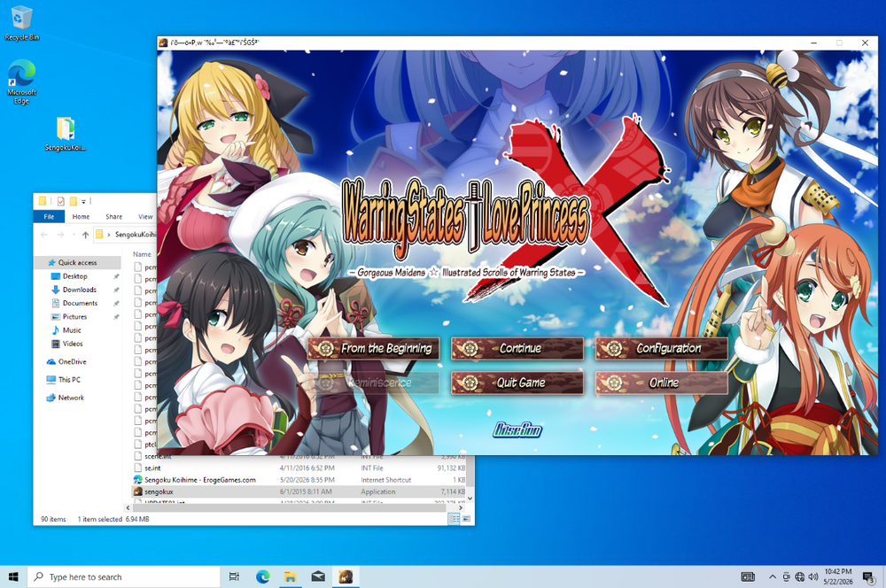Open the Online button in game
The image size is (886, 588).
coord(662,383)
